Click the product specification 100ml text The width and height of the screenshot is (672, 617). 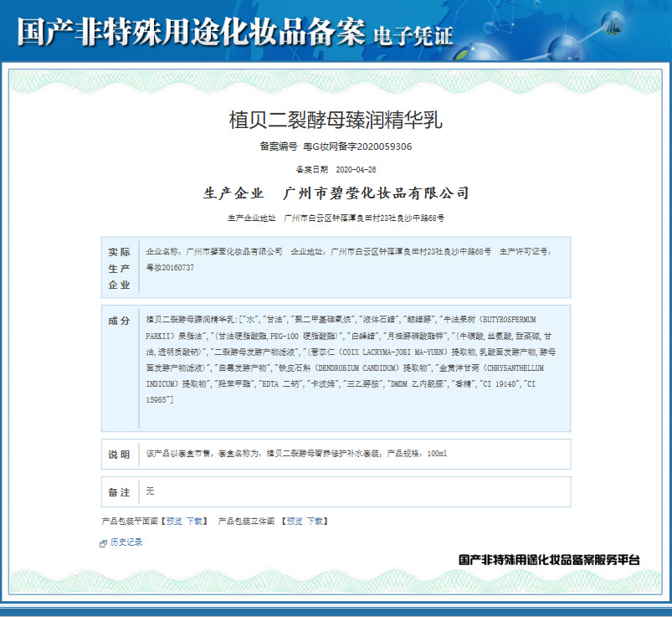[437, 453]
